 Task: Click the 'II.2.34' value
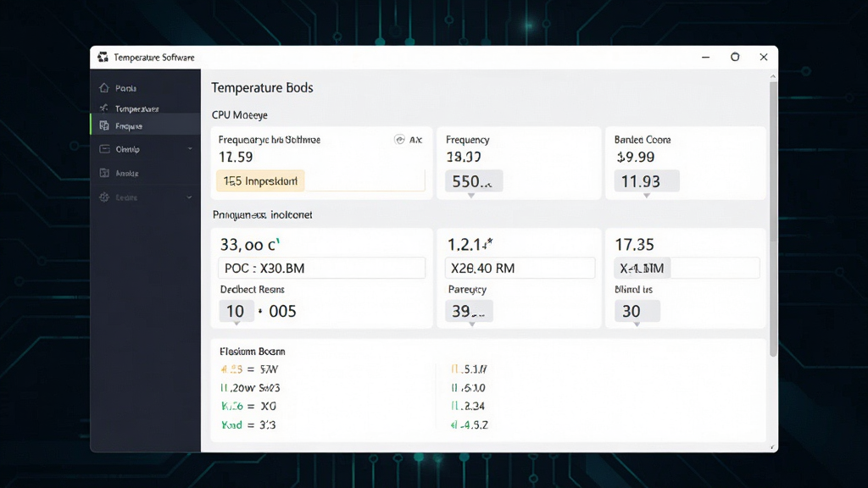(x=468, y=406)
